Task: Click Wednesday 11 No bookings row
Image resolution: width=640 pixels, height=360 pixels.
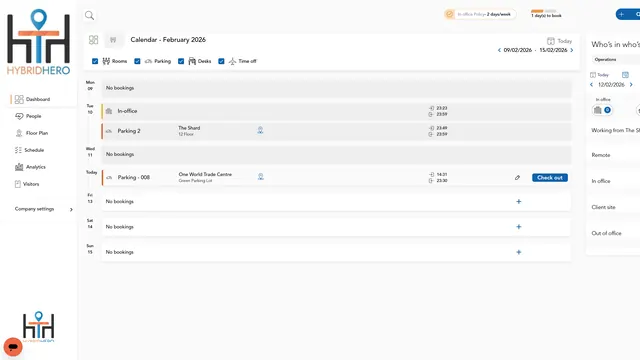Action: coord(336,155)
